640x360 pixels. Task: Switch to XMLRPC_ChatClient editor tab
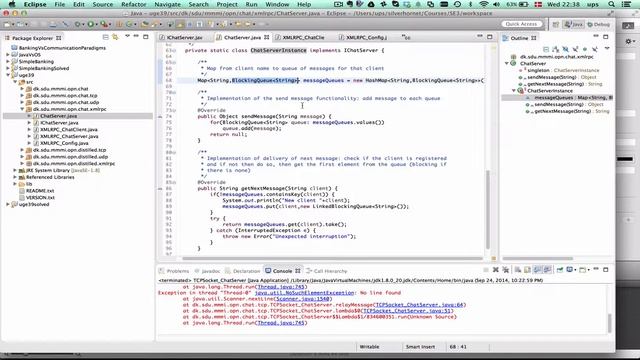(303, 38)
